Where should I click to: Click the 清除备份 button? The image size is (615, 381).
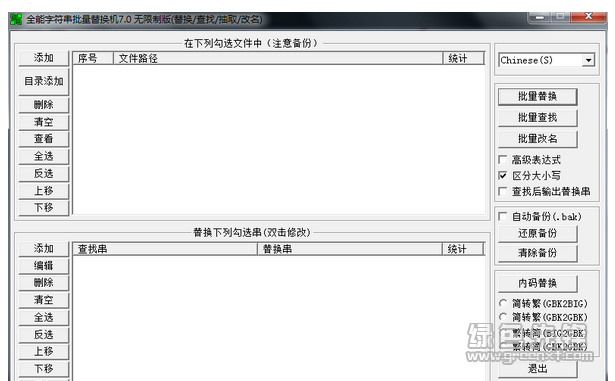[x=537, y=253]
